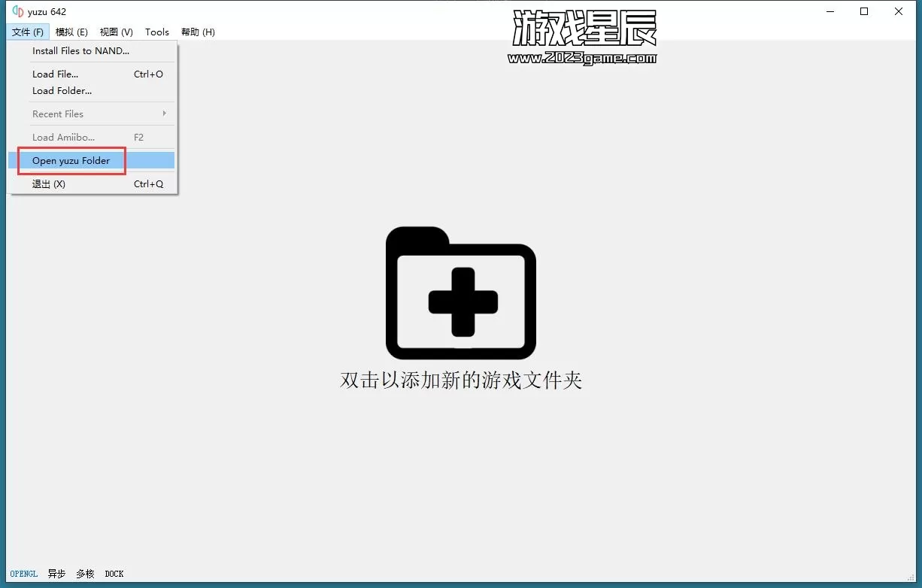922x588 pixels.
Task: Click the Load Amiibo menu entry
Action: coord(63,138)
